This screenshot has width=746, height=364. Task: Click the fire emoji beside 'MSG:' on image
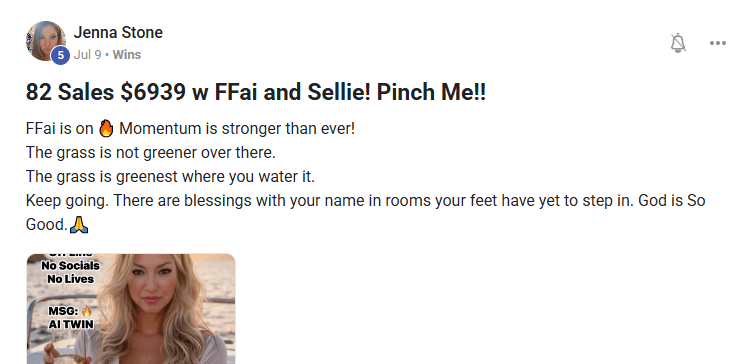pos(86,311)
